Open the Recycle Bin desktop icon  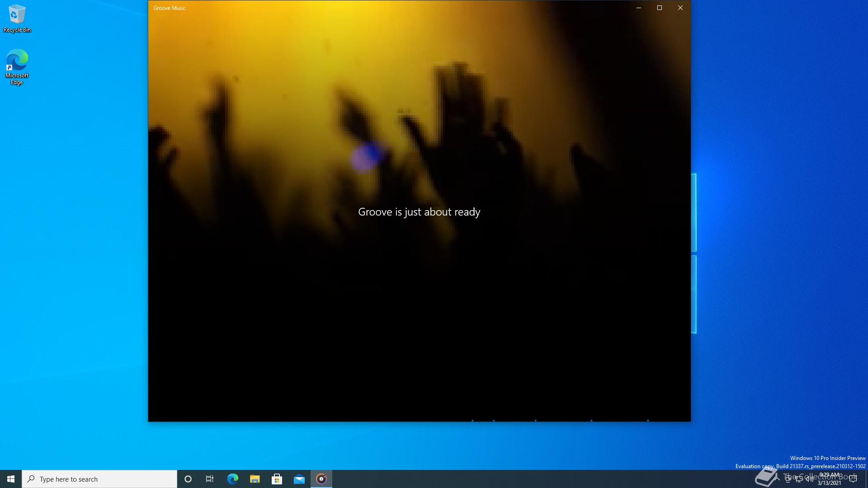point(17,19)
